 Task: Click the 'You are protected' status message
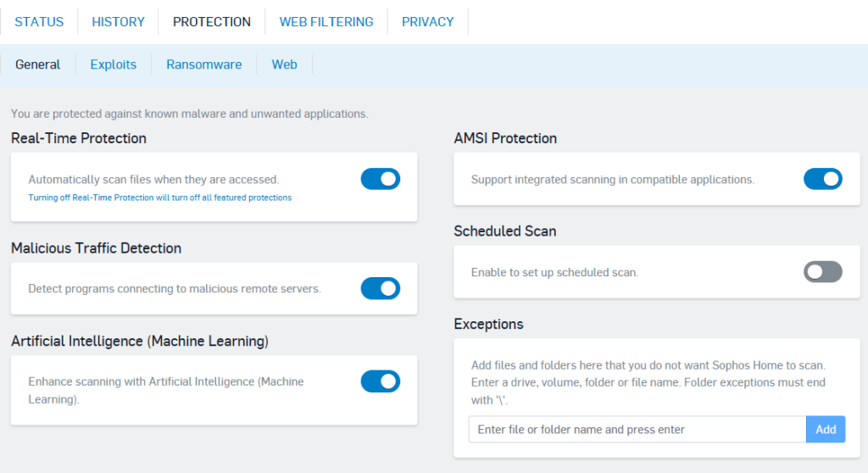(190, 114)
